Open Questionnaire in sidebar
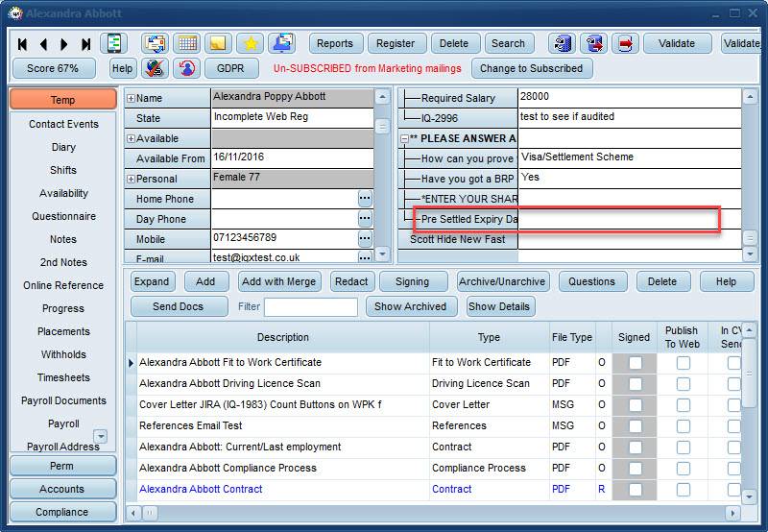 [x=63, y=216]
